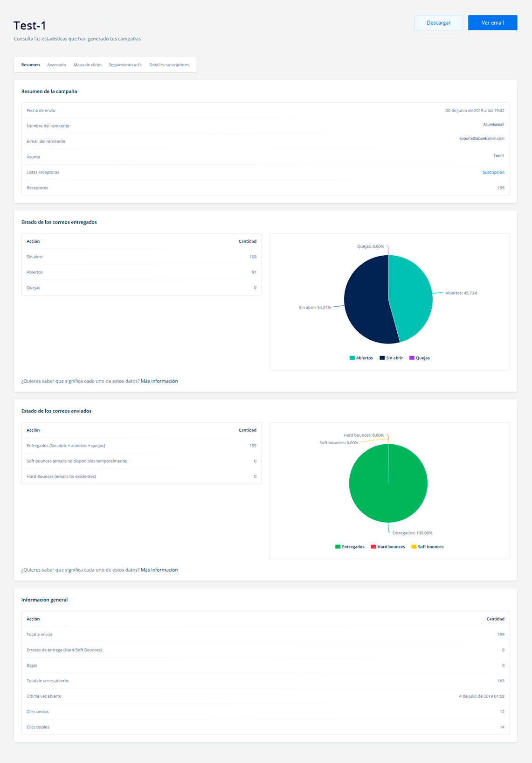The height and width of the screenshot is (763, 532).
Task: Open the Avanzado tab
Action: pos(56,65)
